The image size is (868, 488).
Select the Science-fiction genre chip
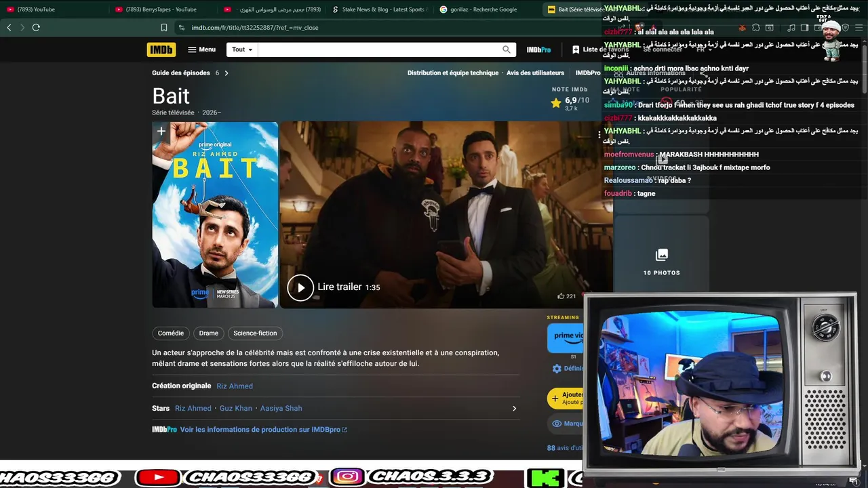tap(255, 333)
